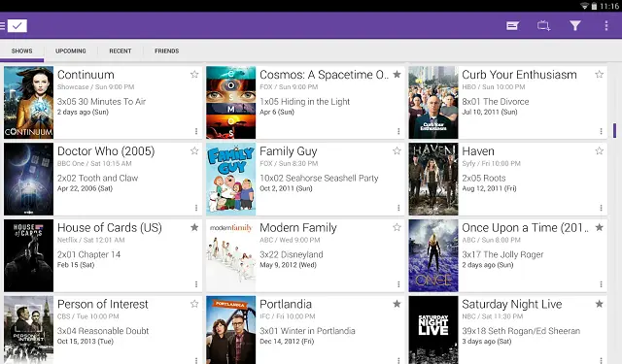Open Curb Your Enthusiasm card overflow menu

(x=601, y=131)
